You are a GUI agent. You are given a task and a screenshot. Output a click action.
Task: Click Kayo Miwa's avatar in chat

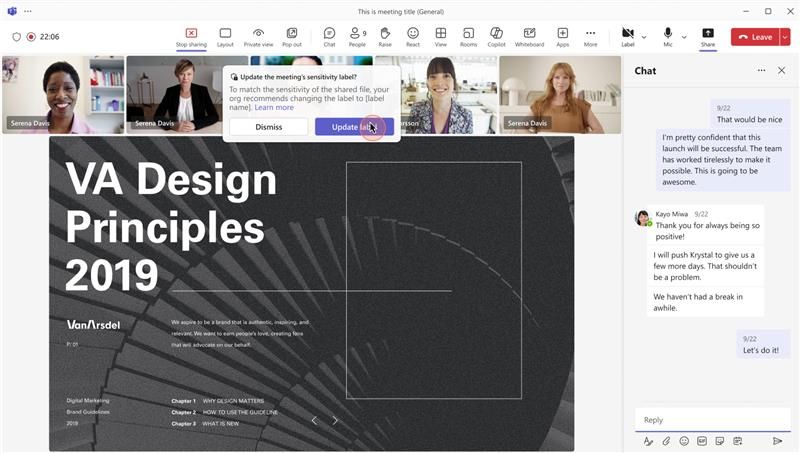643,218
